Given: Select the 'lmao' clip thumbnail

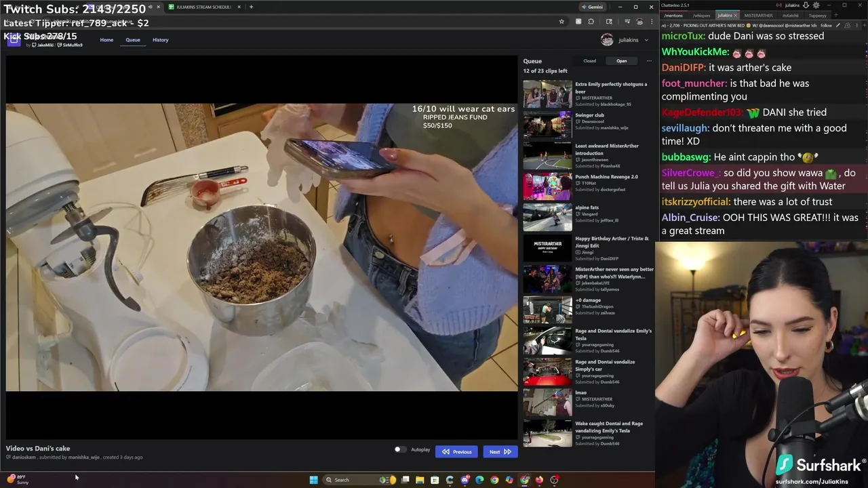Looking at the screenshot, I should (x=547, y=403).
